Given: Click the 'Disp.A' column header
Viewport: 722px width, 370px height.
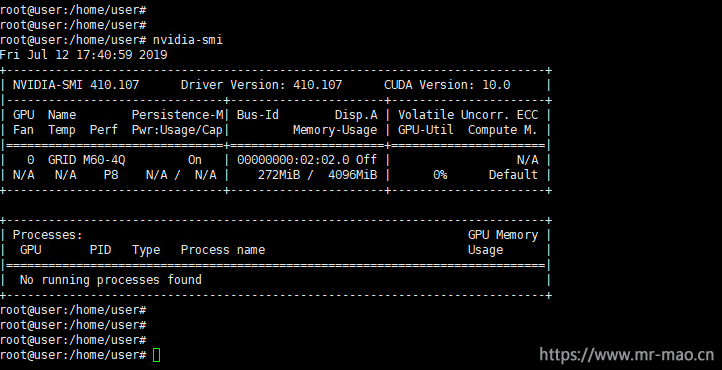Looking at the screenshot, I should tap(356, 115).
